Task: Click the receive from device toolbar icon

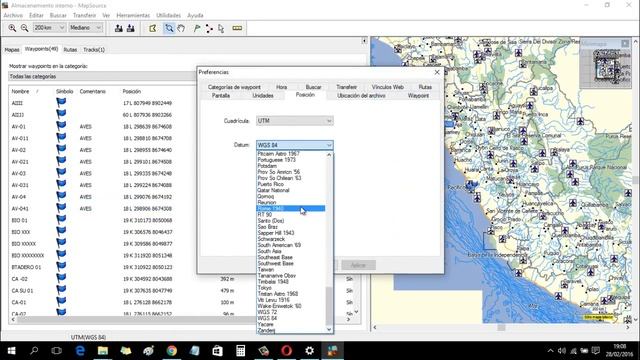Action: pos(131,28)
